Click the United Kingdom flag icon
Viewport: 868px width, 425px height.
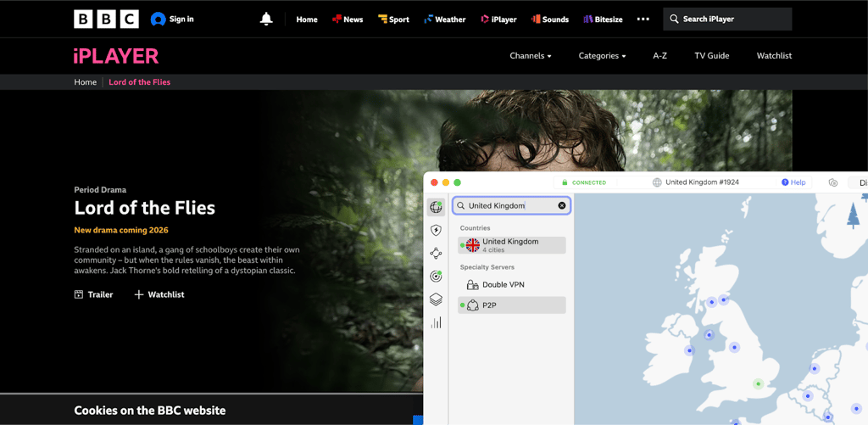(473, 245)
